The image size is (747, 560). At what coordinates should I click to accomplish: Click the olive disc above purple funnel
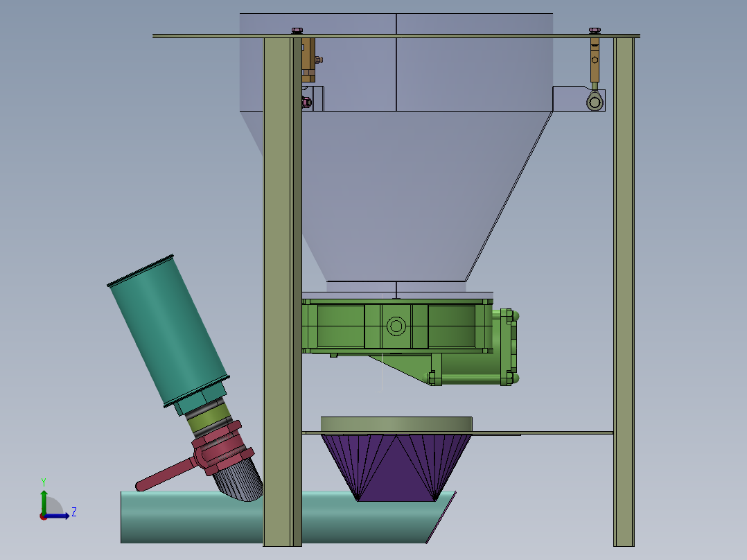click(x=396, y=424)
